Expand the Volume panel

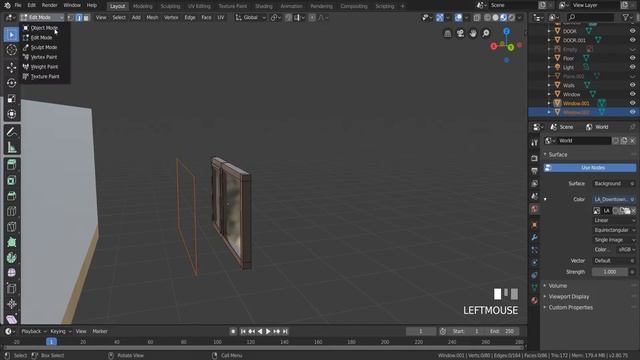click(x=558, y=286)
